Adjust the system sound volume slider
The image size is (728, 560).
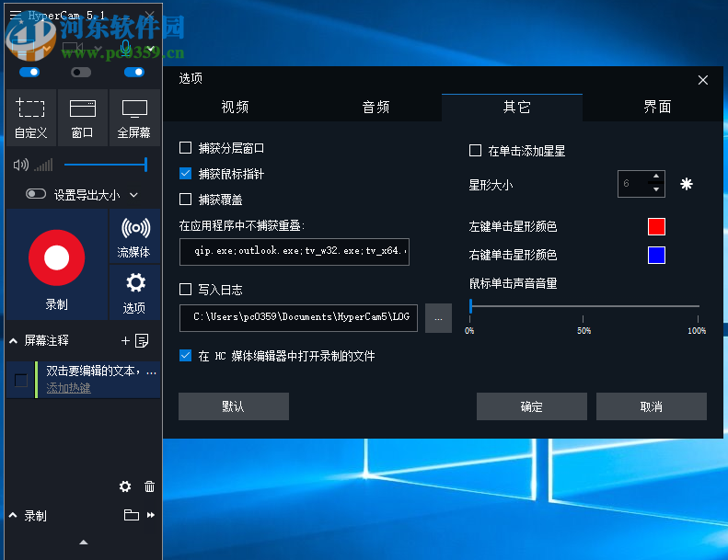[106, 165]
